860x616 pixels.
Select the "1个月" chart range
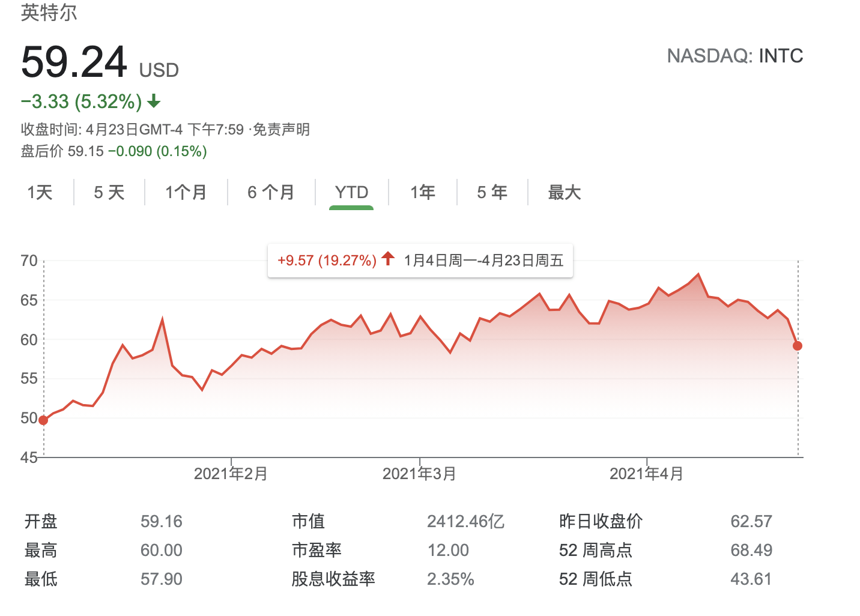[x=185, y=192]
